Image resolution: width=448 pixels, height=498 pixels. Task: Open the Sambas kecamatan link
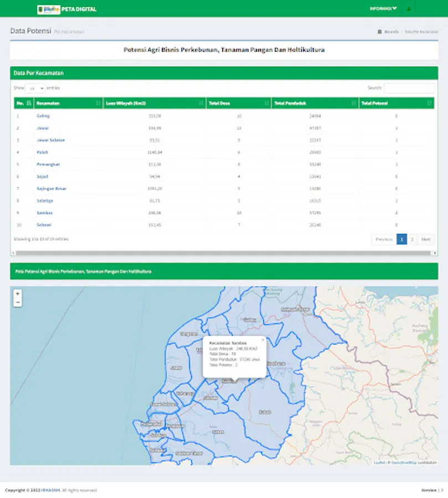coord(44,213)
